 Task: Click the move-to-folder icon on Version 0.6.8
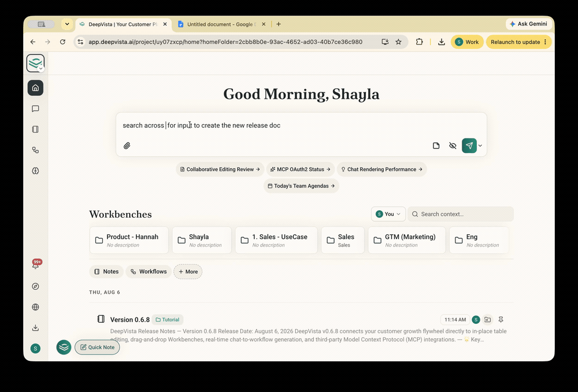point(488,319)
